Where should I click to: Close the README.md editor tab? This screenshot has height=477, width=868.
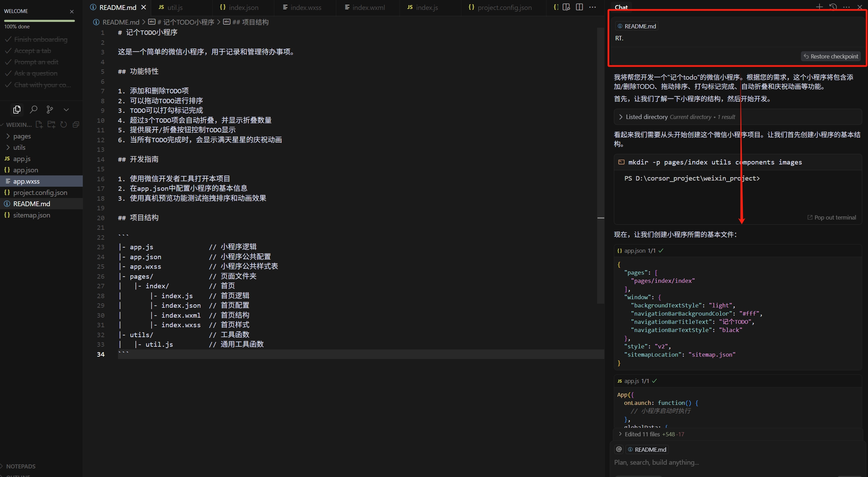[144, 7]
